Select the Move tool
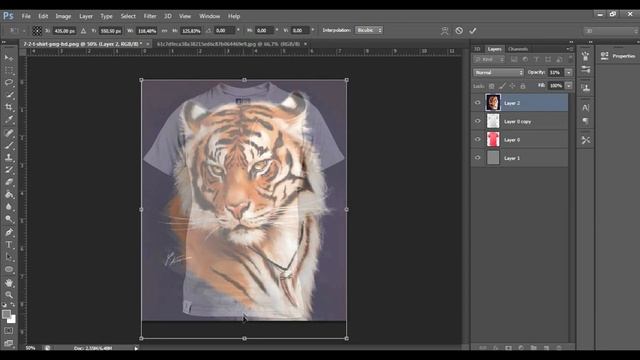 point(9,58)
